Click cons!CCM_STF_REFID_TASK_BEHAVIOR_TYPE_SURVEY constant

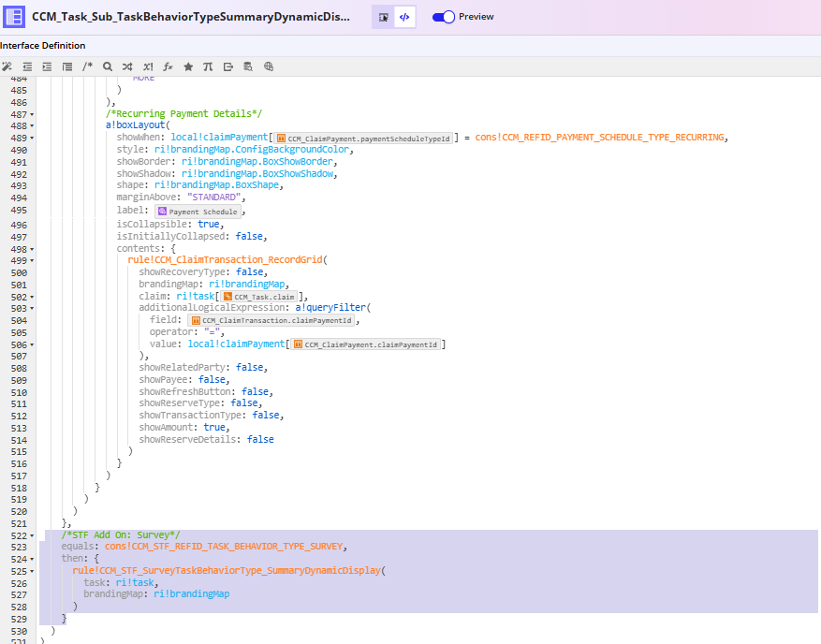pyautogui.click(x=224, y=546)
